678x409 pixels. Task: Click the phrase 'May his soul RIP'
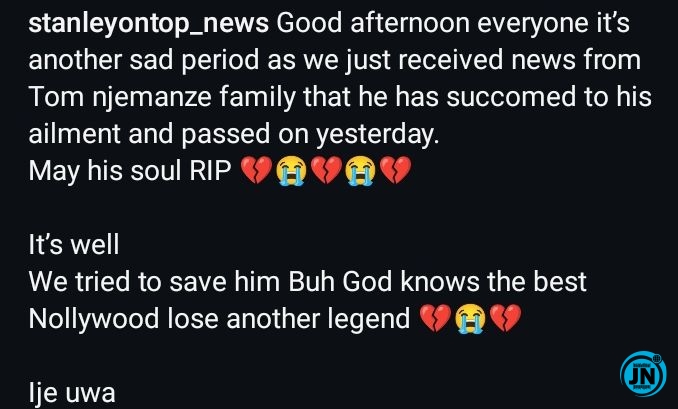tap(130, 170)
